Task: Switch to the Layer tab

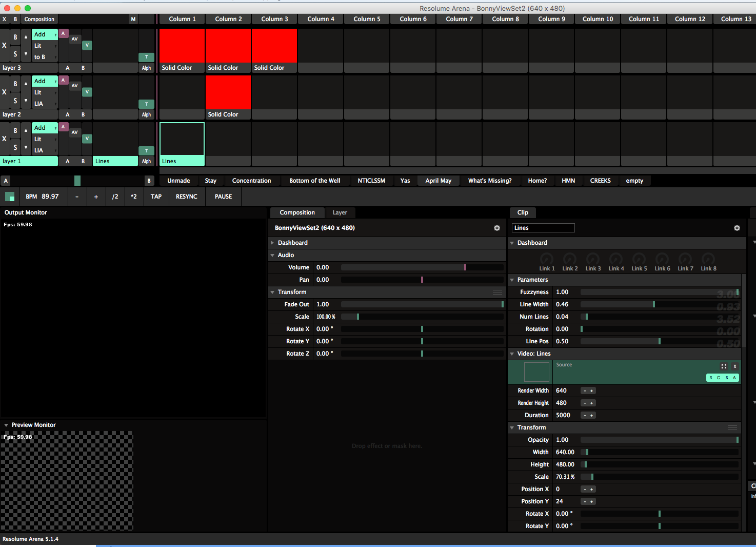Action: tap(340, 212)
